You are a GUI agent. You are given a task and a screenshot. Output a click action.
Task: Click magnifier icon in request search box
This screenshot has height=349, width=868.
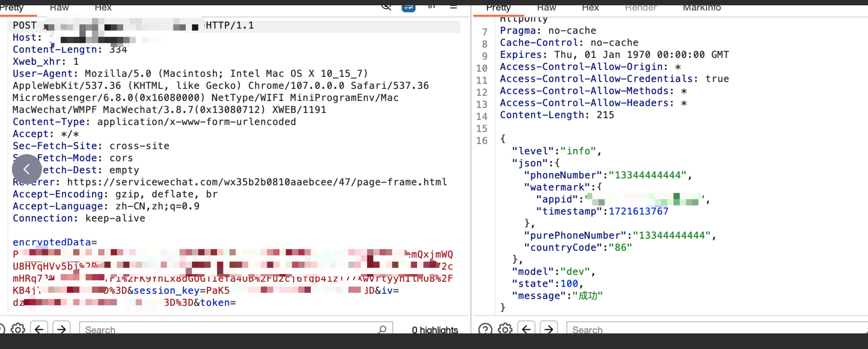(382, 329)
